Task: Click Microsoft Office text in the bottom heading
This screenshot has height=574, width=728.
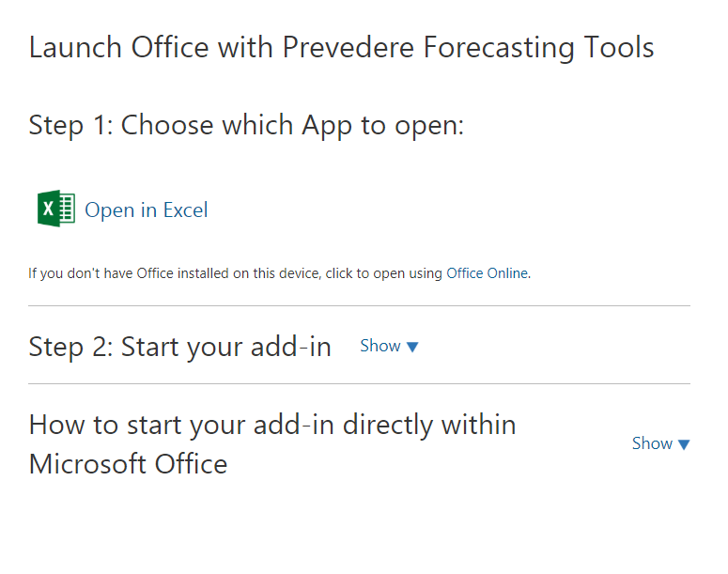Action: [x=128, y=464]
